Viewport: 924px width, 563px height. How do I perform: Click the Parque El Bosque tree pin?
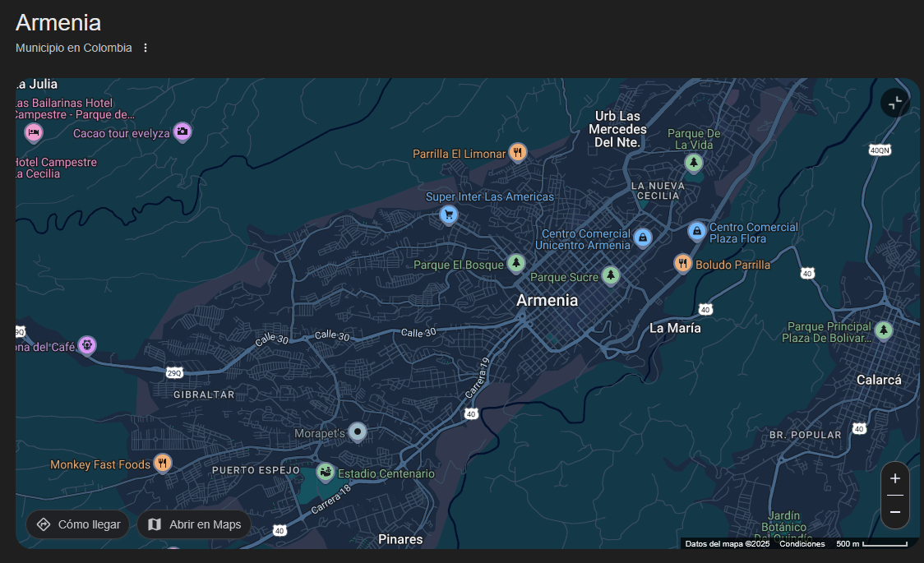(x=516, y=264)
